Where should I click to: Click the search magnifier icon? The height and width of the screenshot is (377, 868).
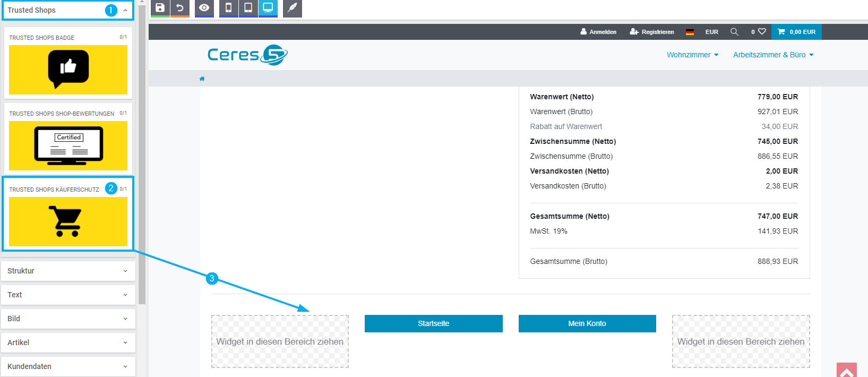[x=734, y=32]
